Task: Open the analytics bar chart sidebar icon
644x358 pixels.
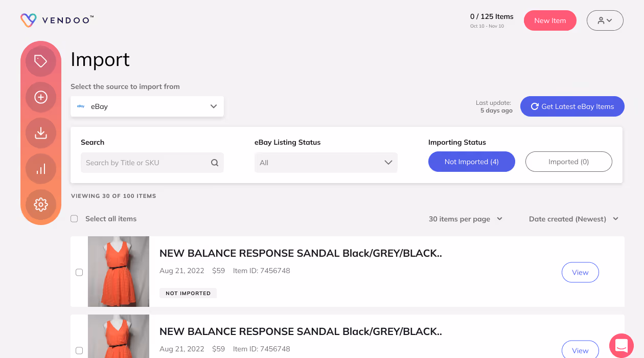Action: (41, 169)
